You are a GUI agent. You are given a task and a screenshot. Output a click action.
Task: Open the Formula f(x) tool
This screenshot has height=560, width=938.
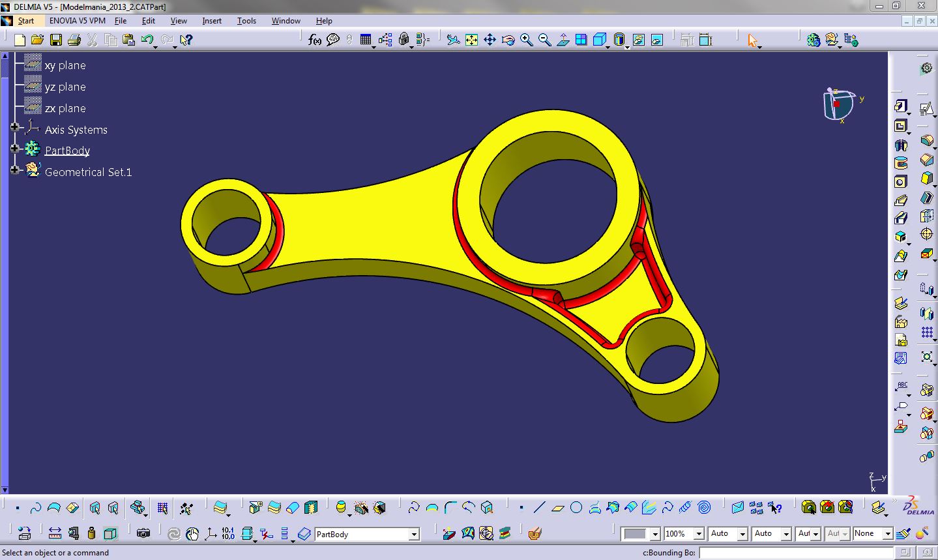pos(315,40)
